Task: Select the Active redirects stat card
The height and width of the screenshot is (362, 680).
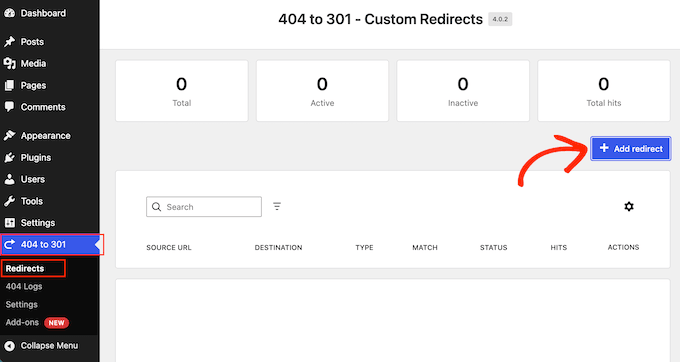Action: click(x=322, y=91)
